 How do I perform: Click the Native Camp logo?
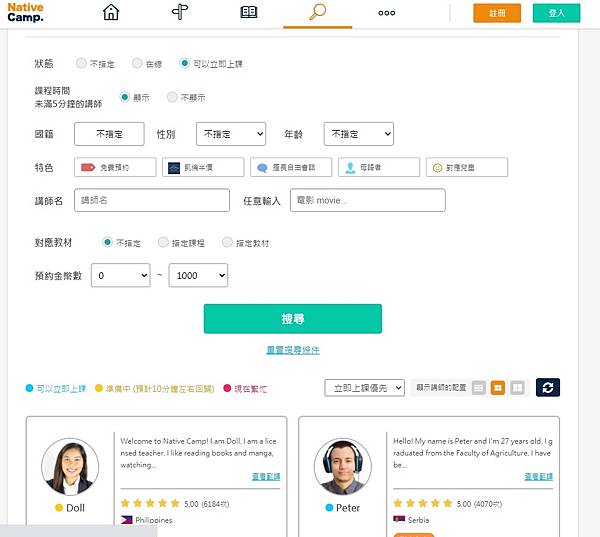(x=25, y=13)
